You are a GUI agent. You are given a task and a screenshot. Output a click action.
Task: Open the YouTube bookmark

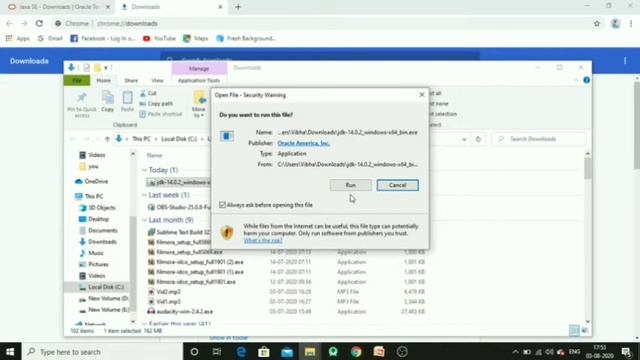(x=159, y=38)
